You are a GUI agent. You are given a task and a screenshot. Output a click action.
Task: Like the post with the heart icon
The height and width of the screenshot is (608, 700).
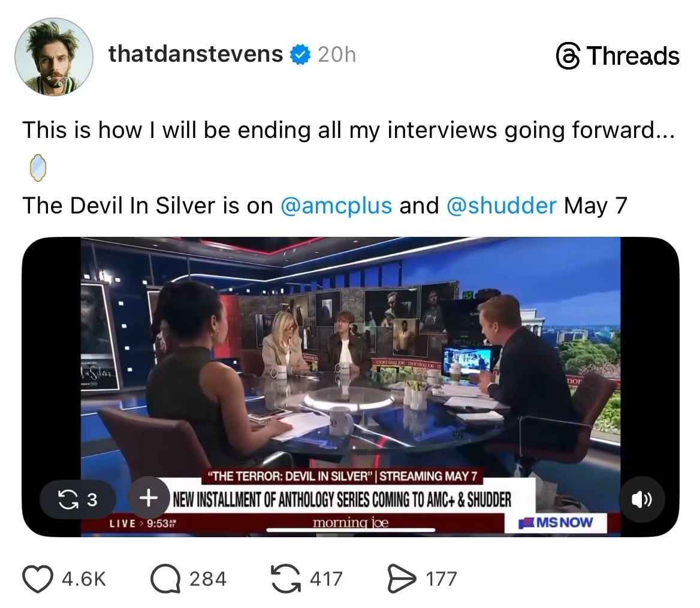click(x=38, y=579)
